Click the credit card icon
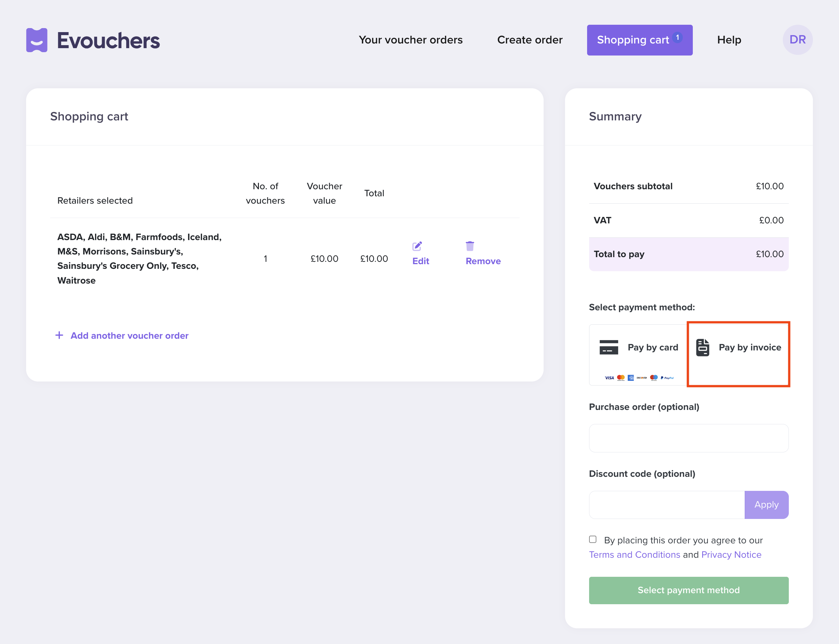This screenshot has width=839, height=644. (609, 347)
